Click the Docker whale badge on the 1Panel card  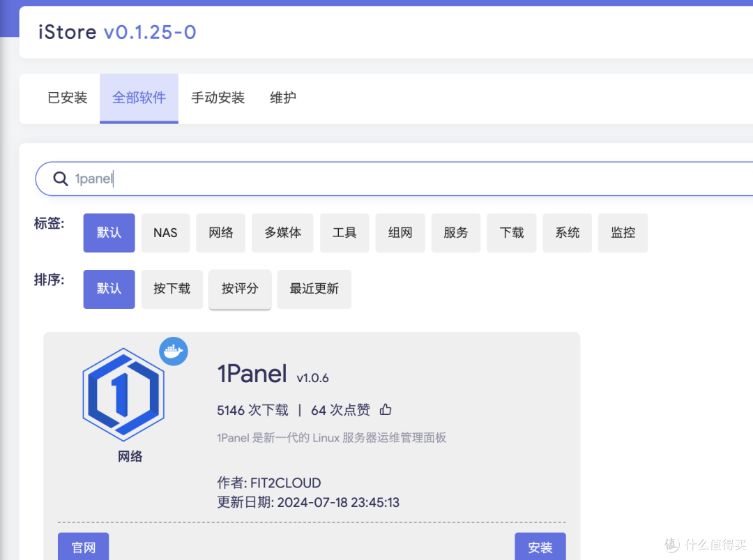173,351
